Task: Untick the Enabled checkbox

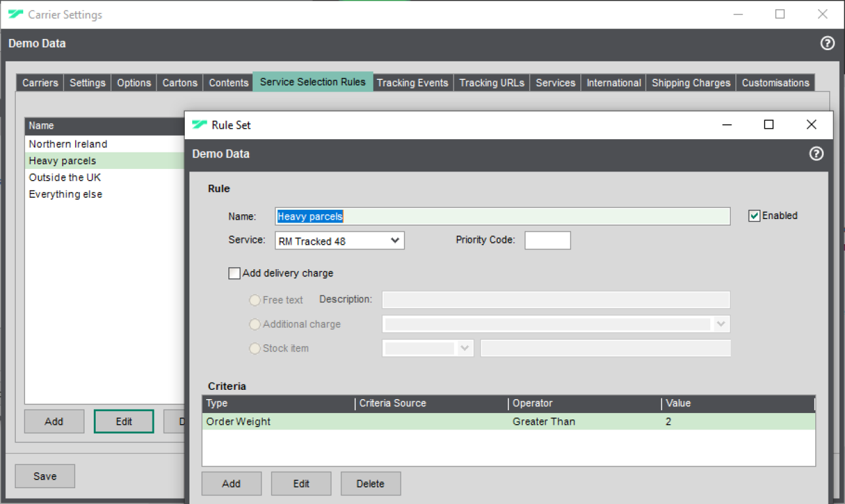Action: [755, 216]
